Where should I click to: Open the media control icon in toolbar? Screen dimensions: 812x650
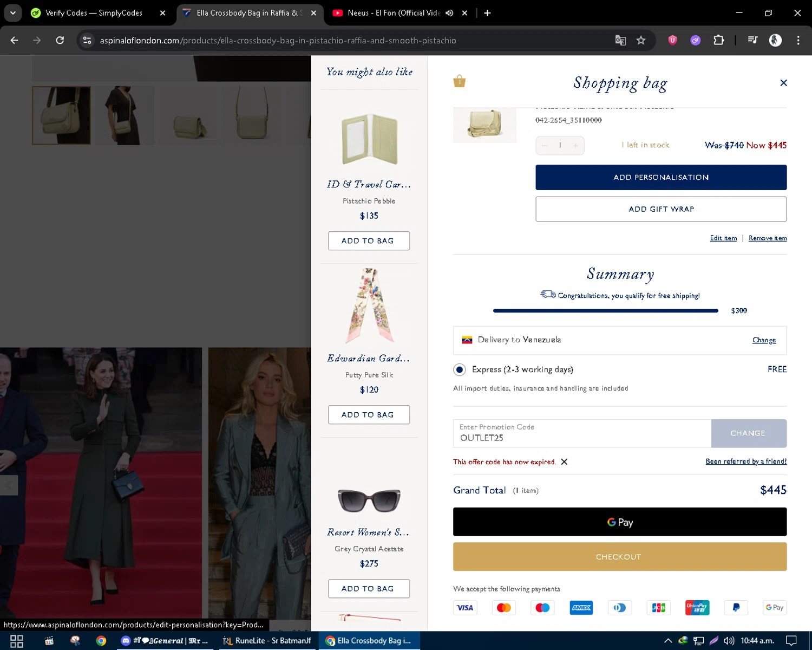point(752,40)
